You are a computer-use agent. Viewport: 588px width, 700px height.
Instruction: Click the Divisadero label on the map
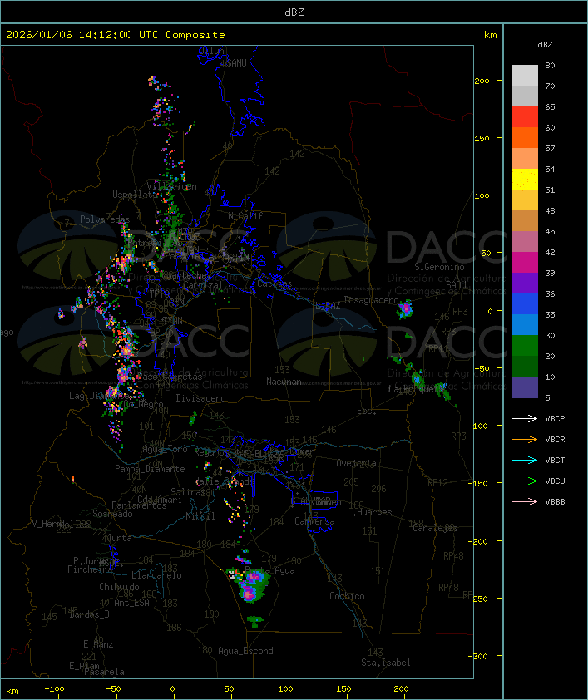point(201,398)
